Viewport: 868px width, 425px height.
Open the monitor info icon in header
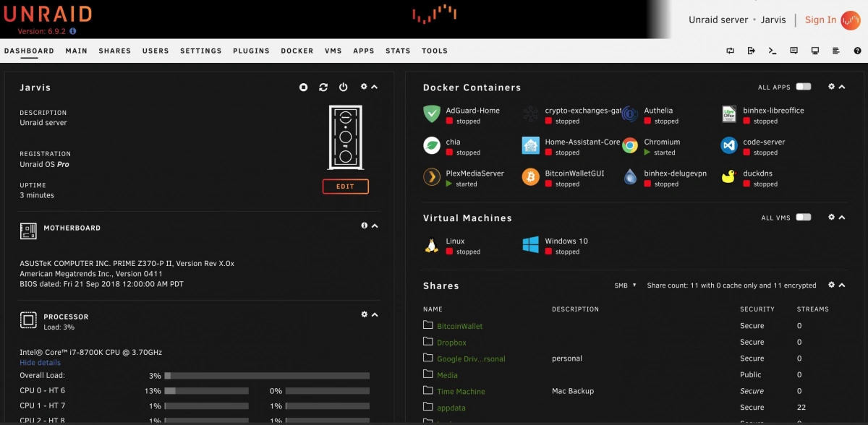[815, 51]
